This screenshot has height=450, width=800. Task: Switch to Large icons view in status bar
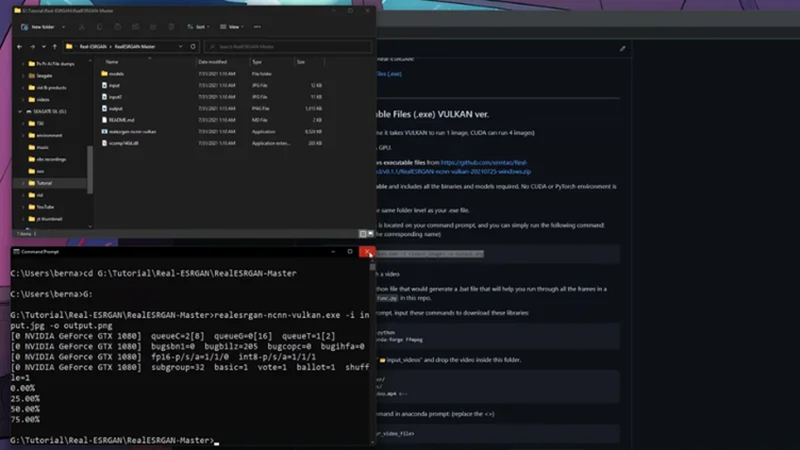point(371,234)
